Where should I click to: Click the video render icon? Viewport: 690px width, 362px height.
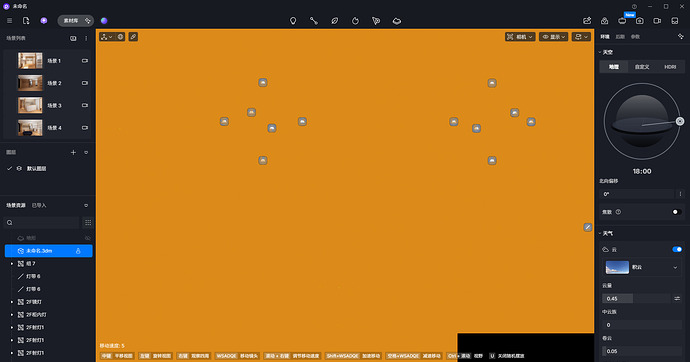click(x=657, y=21)
